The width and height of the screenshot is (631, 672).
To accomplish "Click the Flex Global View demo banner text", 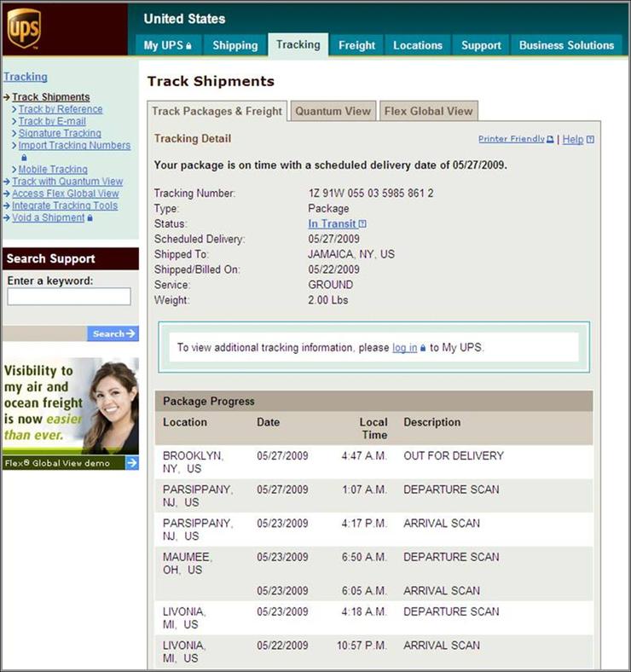I will (x=57, y=463).
